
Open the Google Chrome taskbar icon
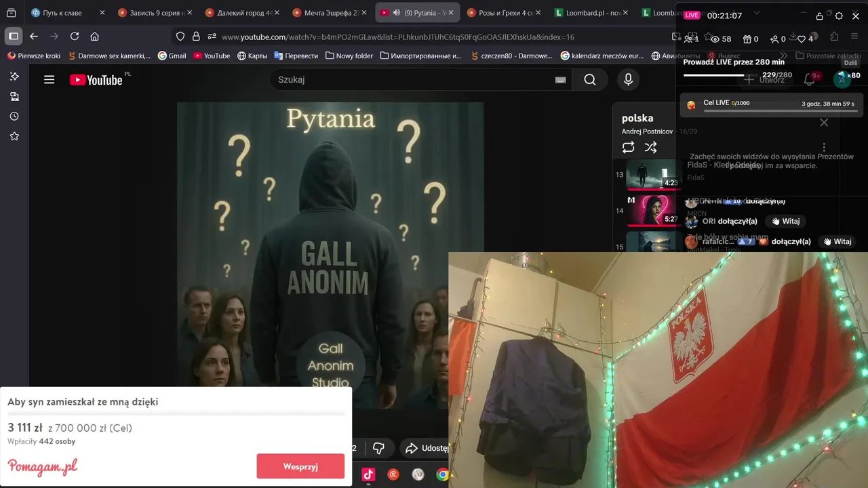(442, 474)
